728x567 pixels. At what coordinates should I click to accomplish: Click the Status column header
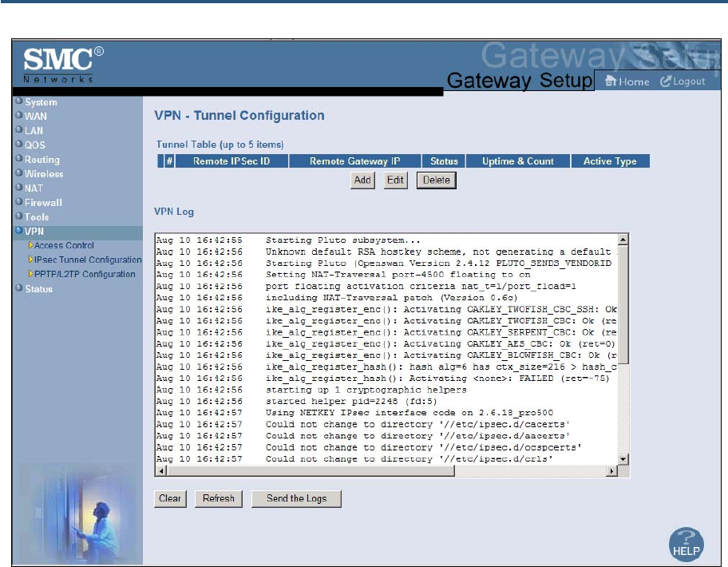click(x=444, y=161)
